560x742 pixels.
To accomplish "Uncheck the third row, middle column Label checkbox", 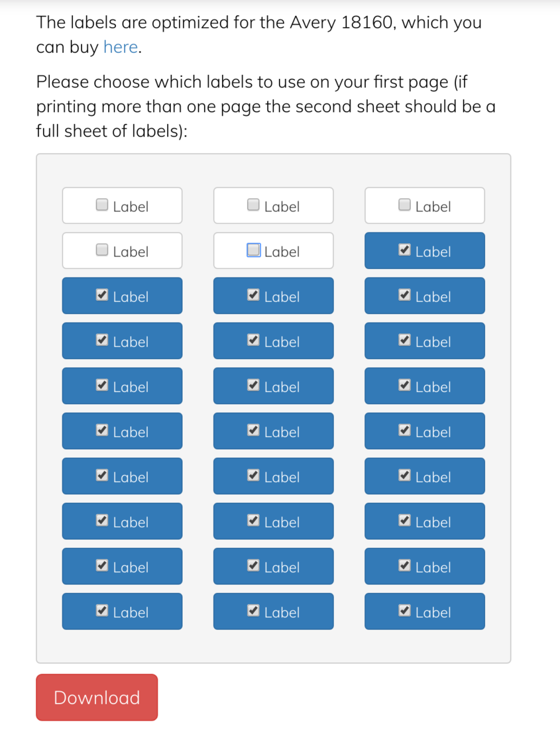I will (253, 295).
